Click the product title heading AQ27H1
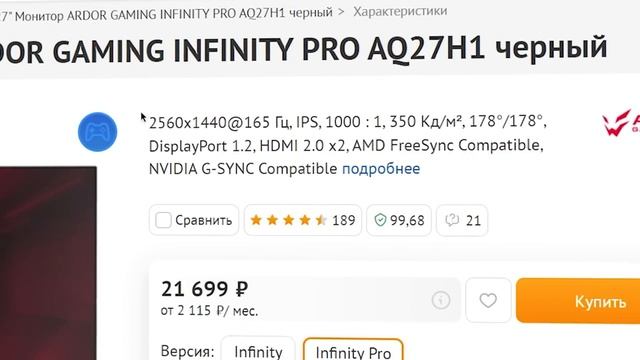 [304, 49]
